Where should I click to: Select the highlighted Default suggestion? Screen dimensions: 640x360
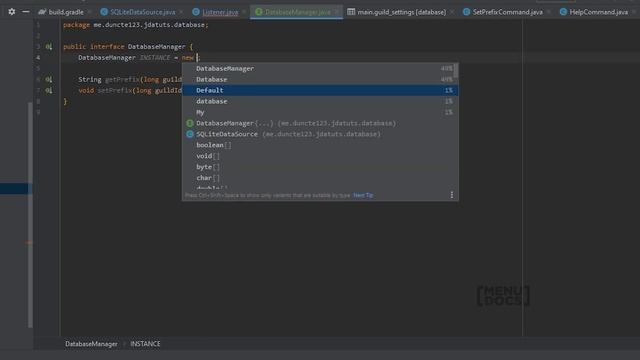[x=320, y=90]
